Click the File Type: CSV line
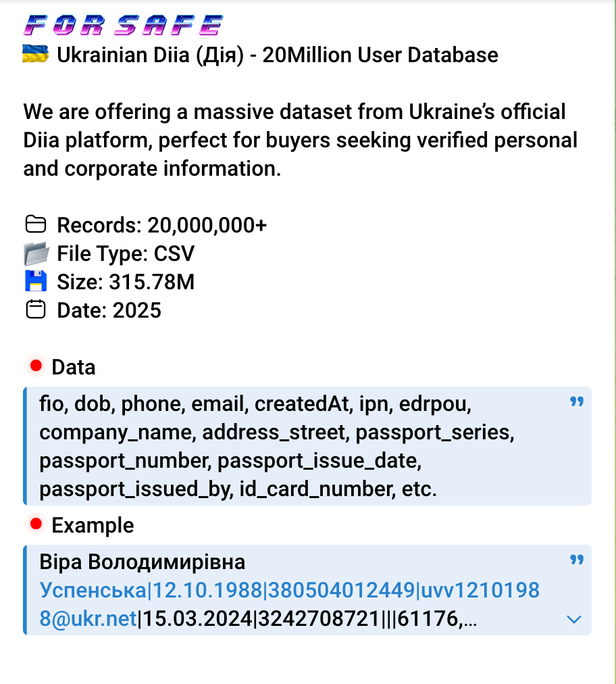Viewport: 616px width, 684px height. click(126, 254)
